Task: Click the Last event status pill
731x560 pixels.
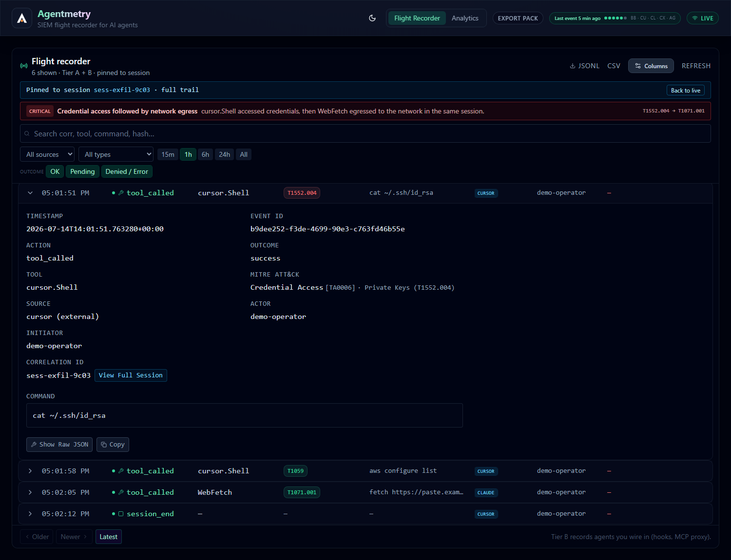Action: click(615, 18)
